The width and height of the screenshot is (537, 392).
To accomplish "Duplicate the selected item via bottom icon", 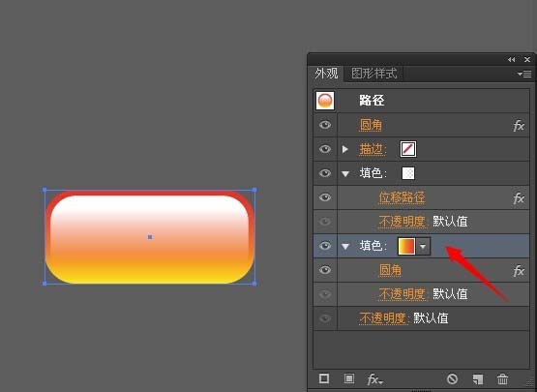I will click(x=478, y=379).
